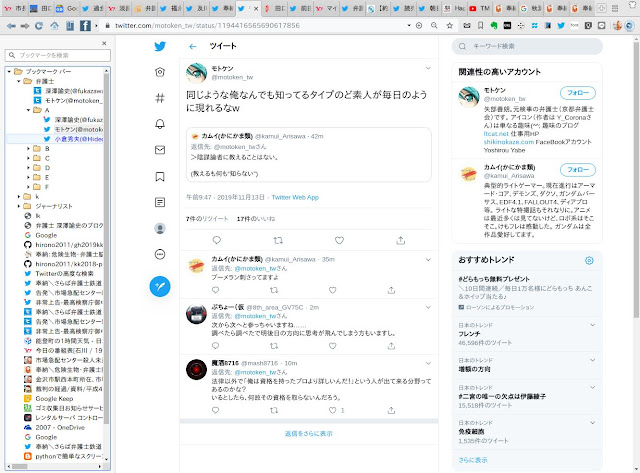Bookmark page with star icon in address bar

pyautogui.click(x=449, y=26)
